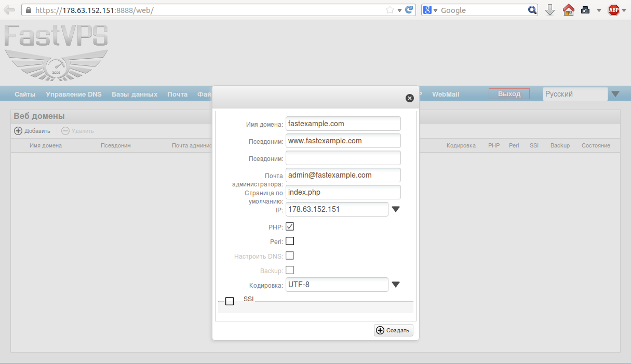Open the Почта menu
The height and width of the screenshot is (364, 631).
point(178,95)
